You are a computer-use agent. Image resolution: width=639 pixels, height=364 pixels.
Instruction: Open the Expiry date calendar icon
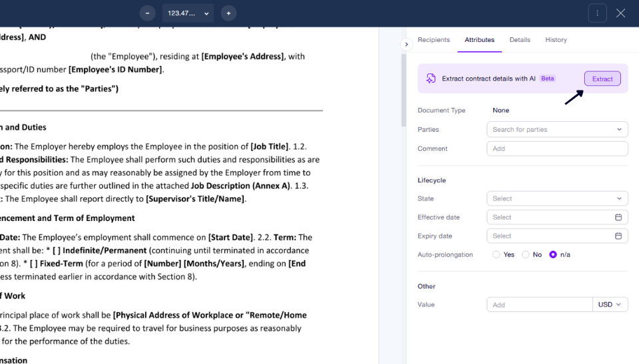(618, 236)
